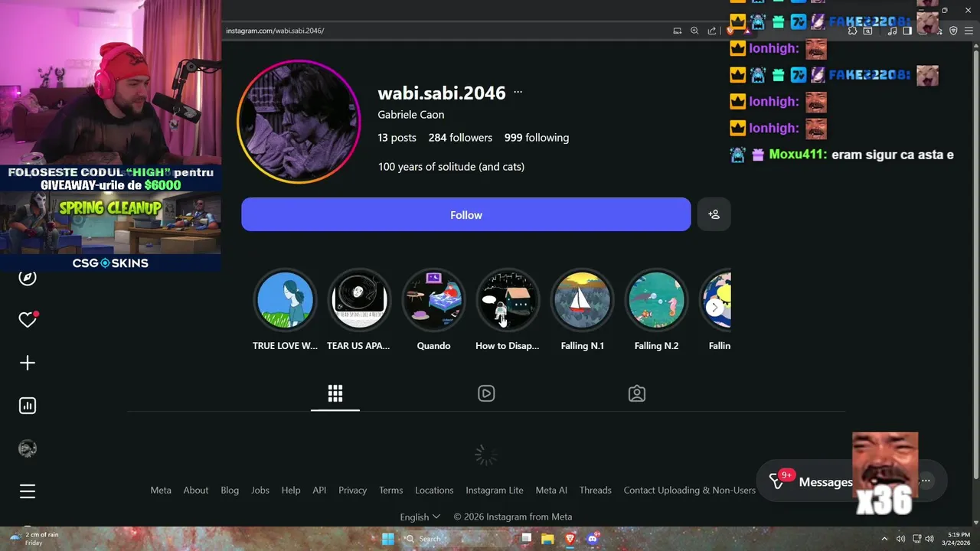This screenshot has width=980, height=551.
Task: Expand the English language dropdown
Action: 420,517
